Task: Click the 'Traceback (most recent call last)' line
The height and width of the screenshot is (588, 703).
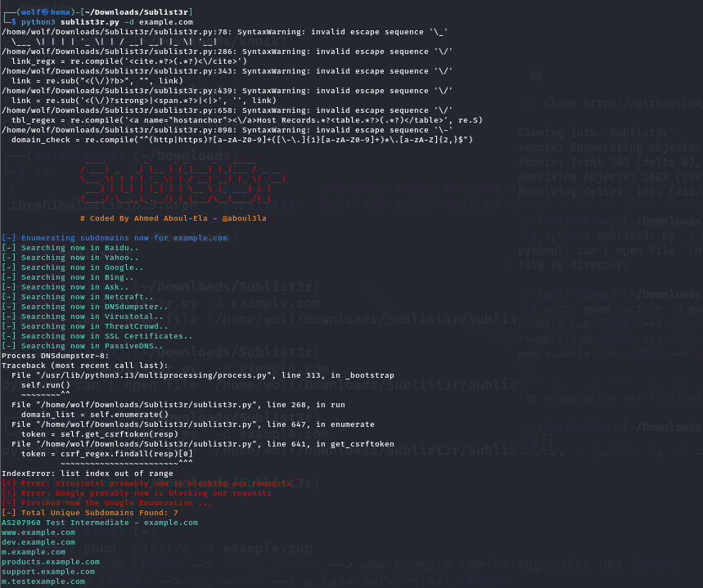Action: click(x=84, y=366)
